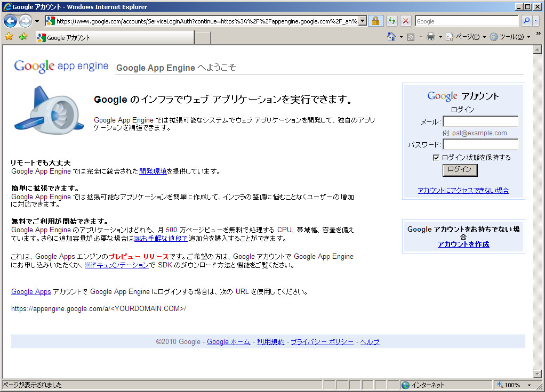Click the Refresh page icon
Screen dimensions: 545x392
(x=392, y=21)
